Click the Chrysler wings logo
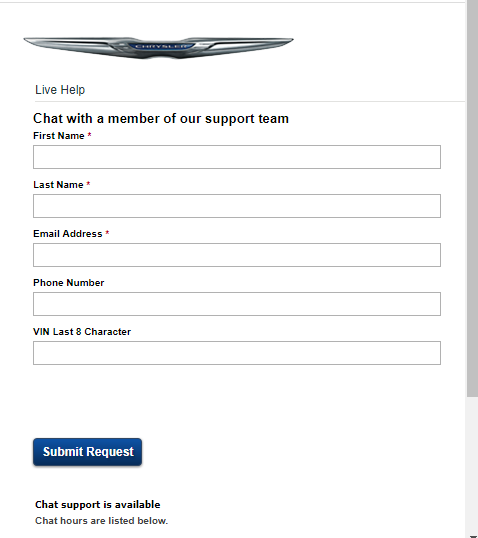Screen dimensions: 478x538 click(x=159, y=47)
